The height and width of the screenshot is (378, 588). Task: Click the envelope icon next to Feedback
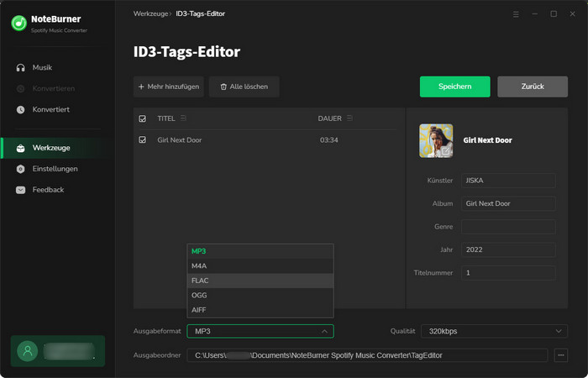pyautogui.click(x=21, y=190)
